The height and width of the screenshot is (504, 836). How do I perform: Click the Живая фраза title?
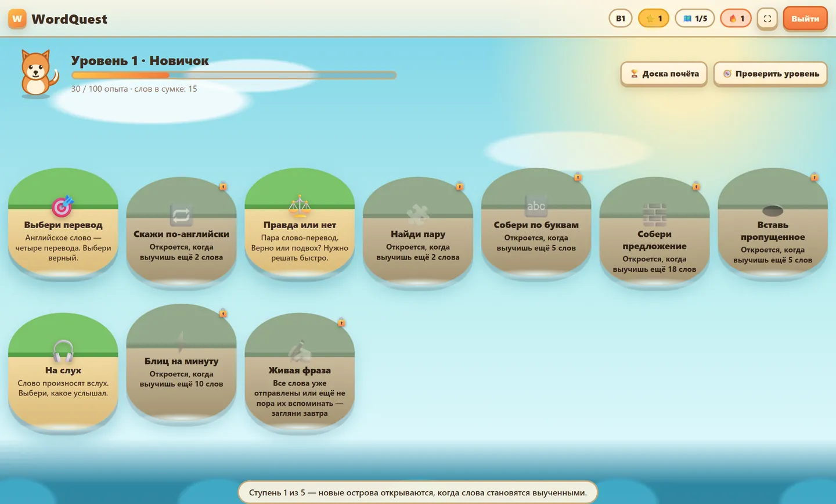click(x=300, y=370)
